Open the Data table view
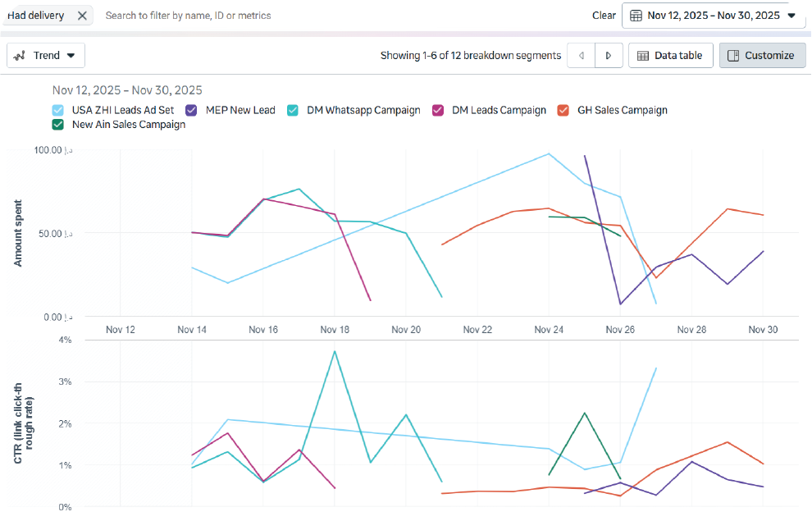 click(670, 56)
